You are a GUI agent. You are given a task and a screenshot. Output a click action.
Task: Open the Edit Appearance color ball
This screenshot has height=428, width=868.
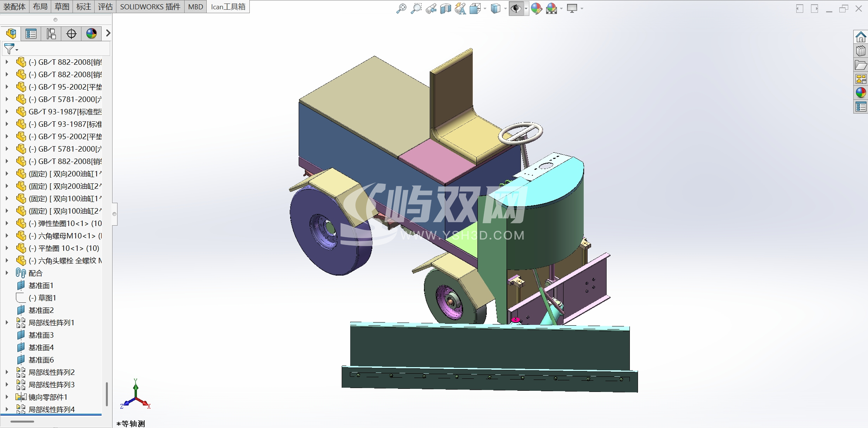pos(536,9)
